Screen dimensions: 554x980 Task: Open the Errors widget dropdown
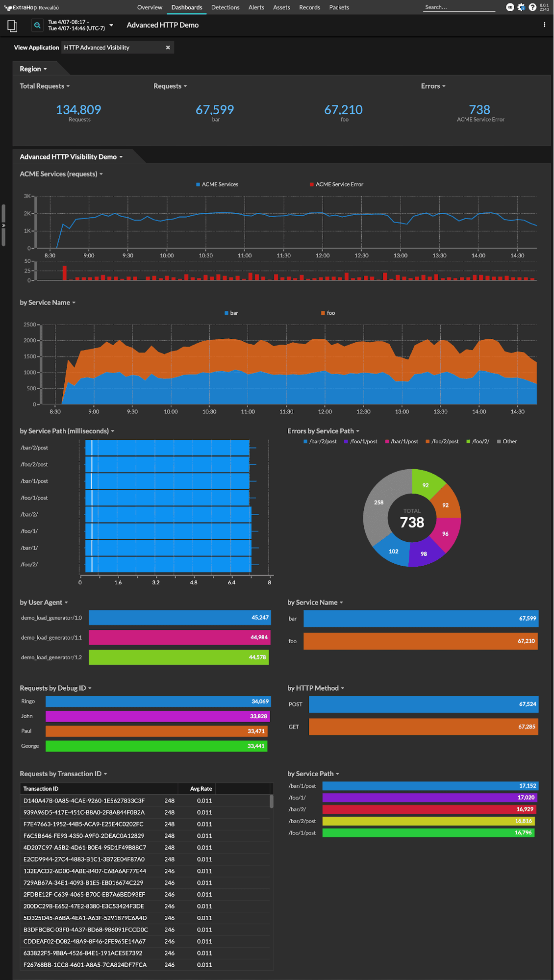tap(433, 86)
